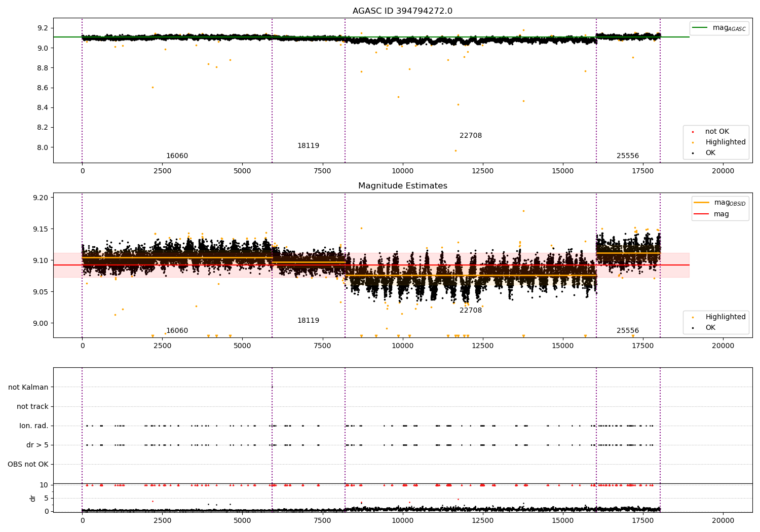Screen dimensions: 760x532
Task: Click 12500 tick on top plot x-axis
Action: [482, 171]
